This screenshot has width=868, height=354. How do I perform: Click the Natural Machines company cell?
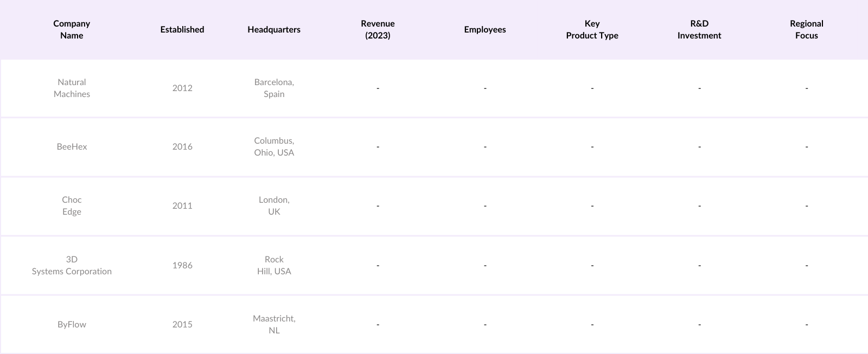(x=72, y=88)
